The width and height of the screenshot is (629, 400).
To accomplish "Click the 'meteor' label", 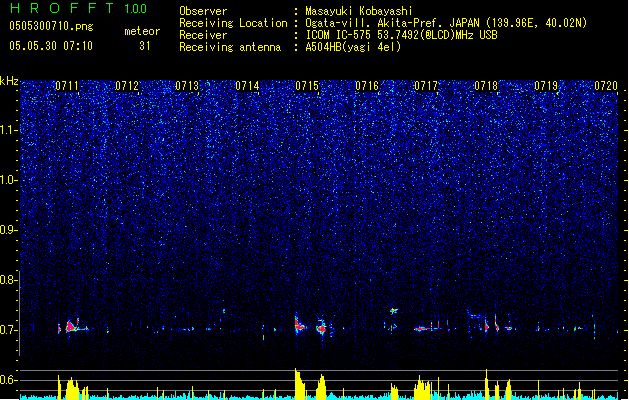I will pos(142,31).
